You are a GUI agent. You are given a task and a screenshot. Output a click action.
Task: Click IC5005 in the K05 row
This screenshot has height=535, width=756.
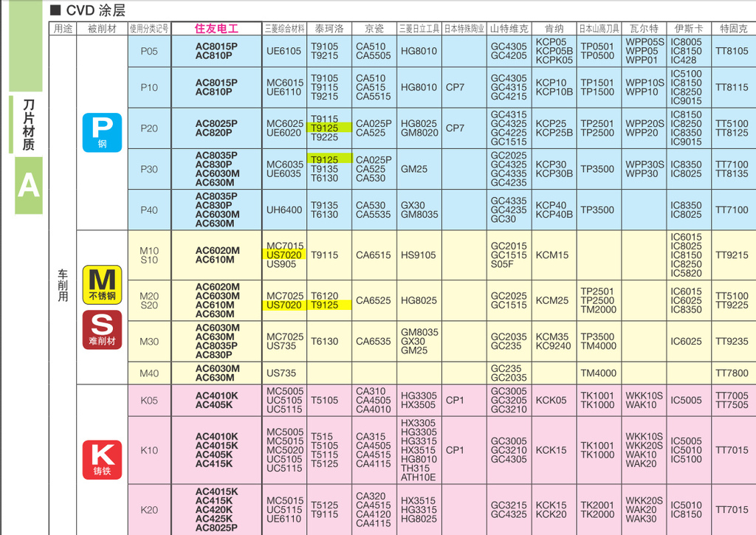tap(686, 400)
